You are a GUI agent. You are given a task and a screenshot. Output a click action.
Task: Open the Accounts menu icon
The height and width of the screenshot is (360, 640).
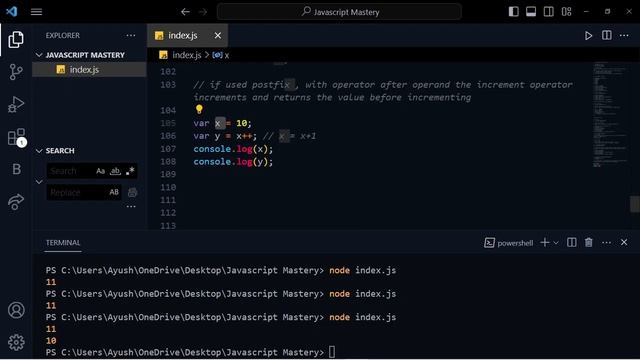click(x=16, y=310)
